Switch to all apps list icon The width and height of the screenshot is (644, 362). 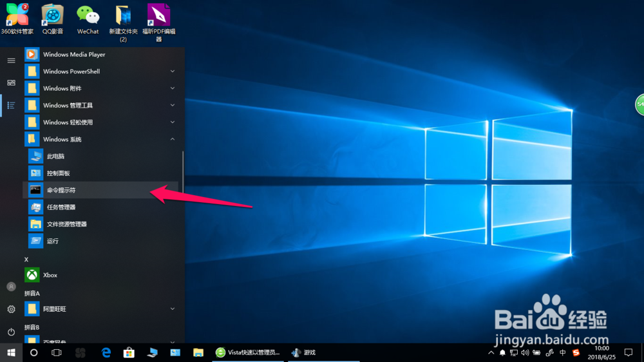[11, 106]
